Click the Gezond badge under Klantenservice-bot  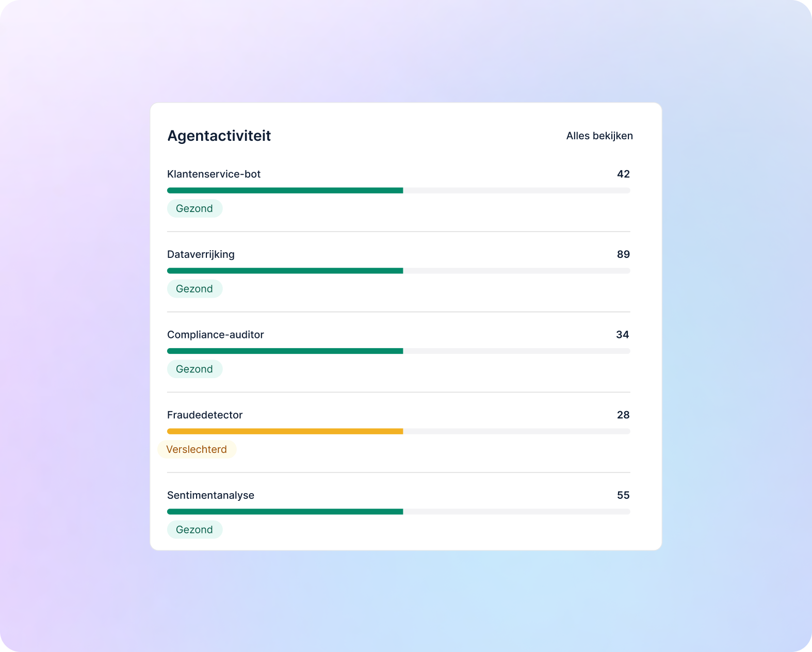tap(194, 208)
